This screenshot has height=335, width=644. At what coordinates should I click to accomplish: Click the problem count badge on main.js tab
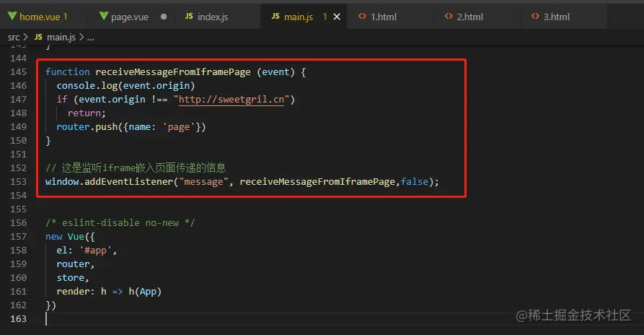pos(325,17)
